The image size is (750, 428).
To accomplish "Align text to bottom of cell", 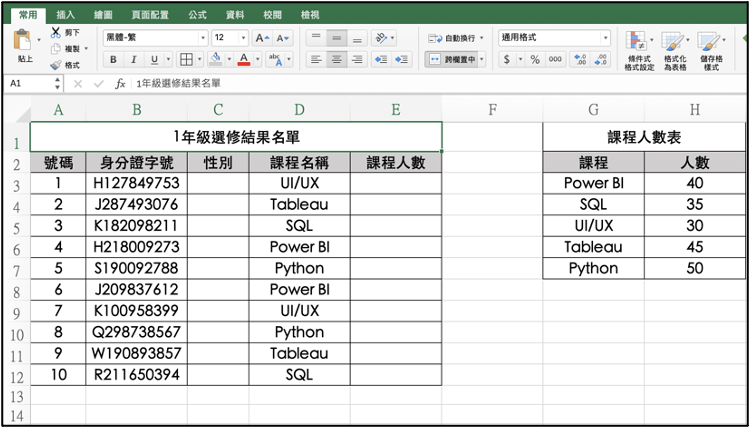I will 357,38.
